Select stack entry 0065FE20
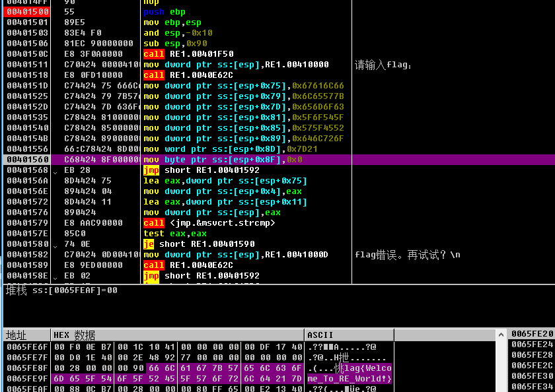 (x=532, y=335)
